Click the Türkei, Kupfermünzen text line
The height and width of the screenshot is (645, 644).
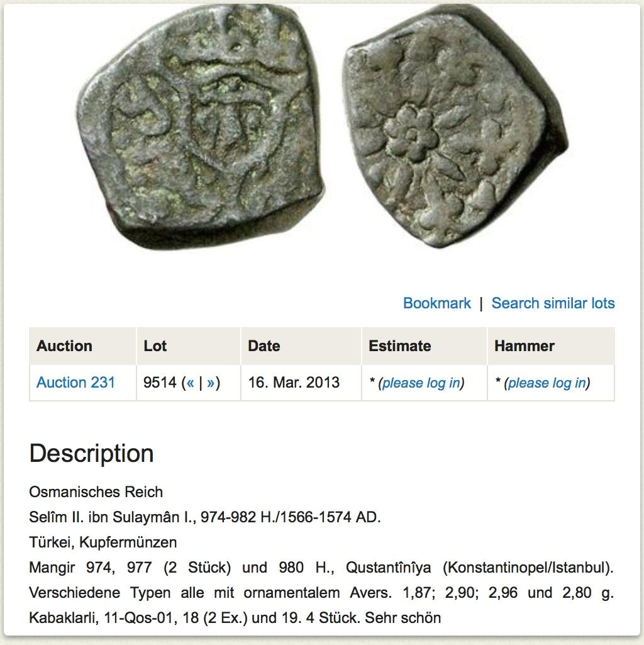click(x=103, y=542)
